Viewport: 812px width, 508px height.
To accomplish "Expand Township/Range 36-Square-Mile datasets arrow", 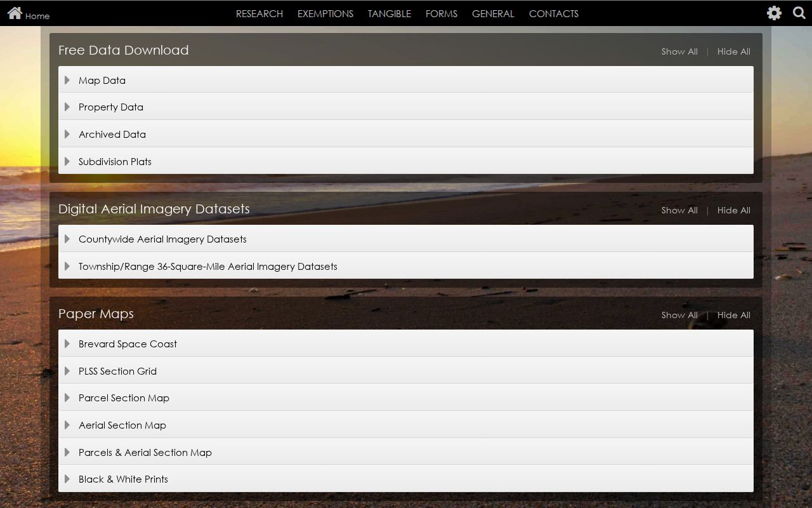I will pos(67,266).
